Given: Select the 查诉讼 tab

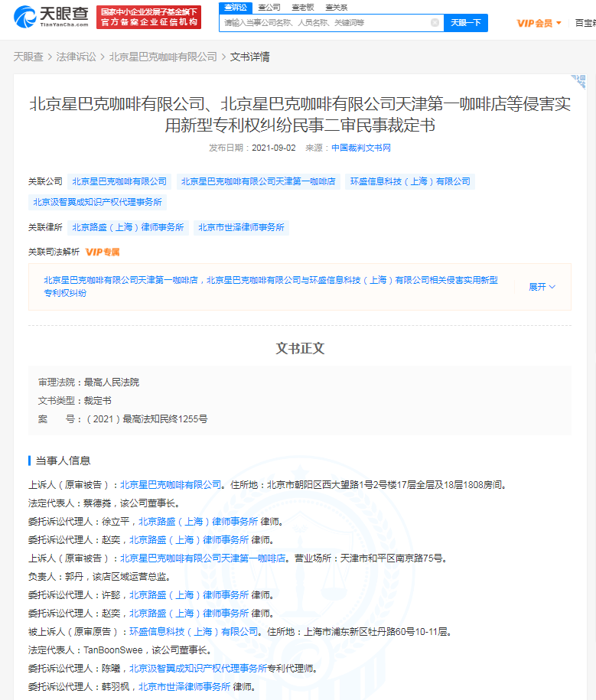Looking at the screenshot, I should pyautogui.click(x=236, y=8).
